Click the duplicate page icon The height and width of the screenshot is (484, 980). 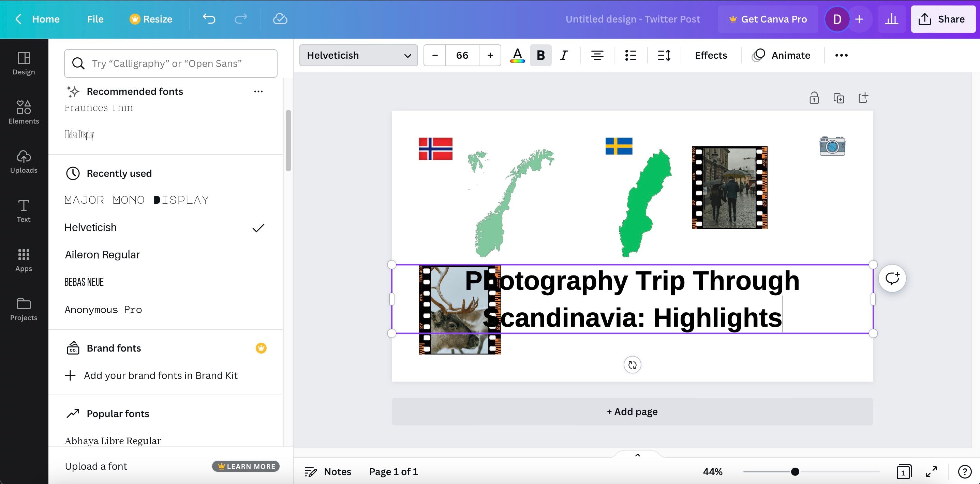coord(838,98)
